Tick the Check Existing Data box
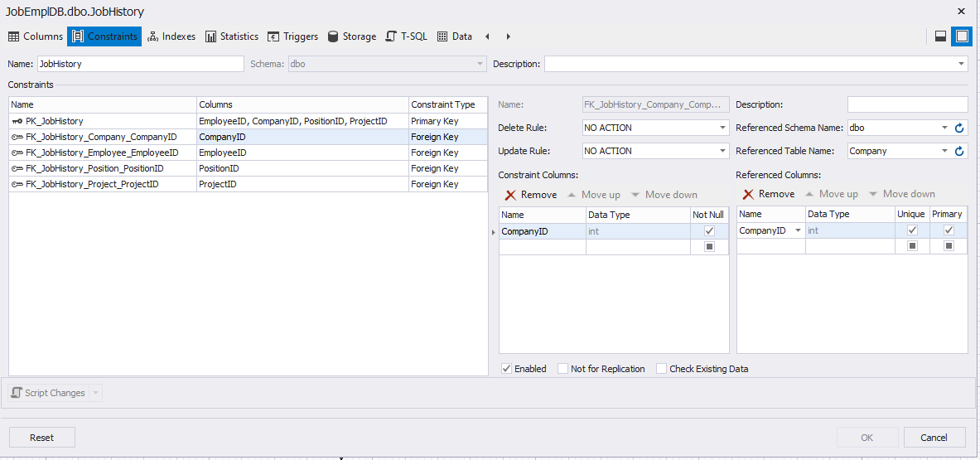This screenshot has width=980, height=460. (662, 369)
